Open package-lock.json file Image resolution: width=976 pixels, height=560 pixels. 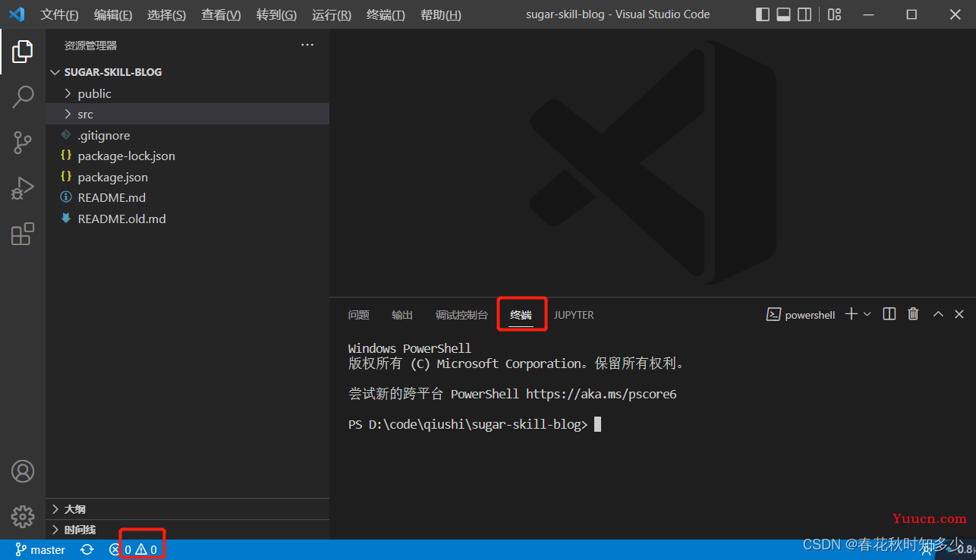pos(187,156)
